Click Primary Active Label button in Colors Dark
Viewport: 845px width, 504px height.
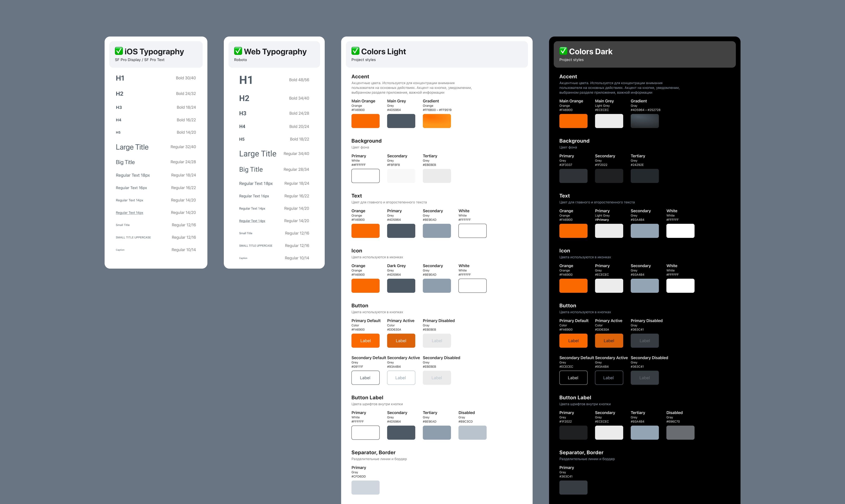coord(609,341)
